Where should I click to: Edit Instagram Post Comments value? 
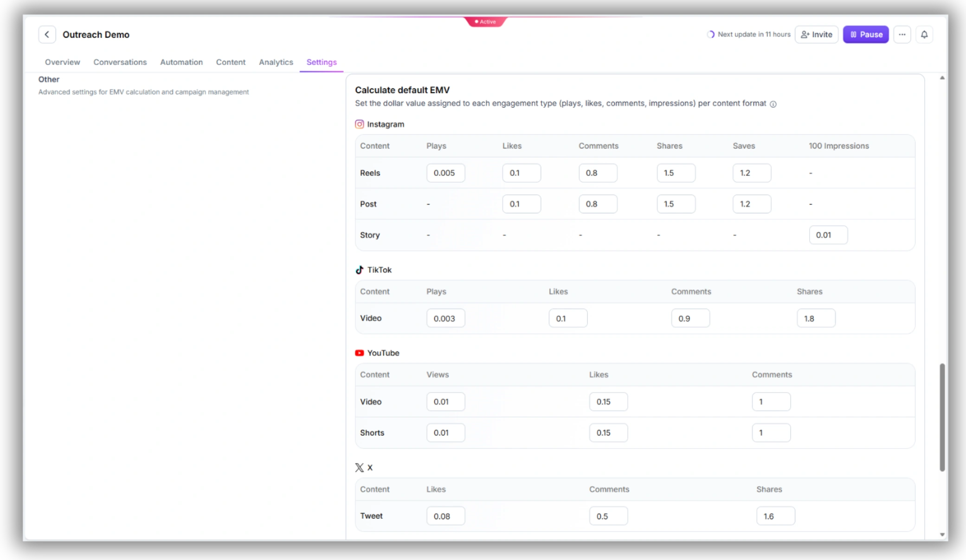tap(598, 204)
